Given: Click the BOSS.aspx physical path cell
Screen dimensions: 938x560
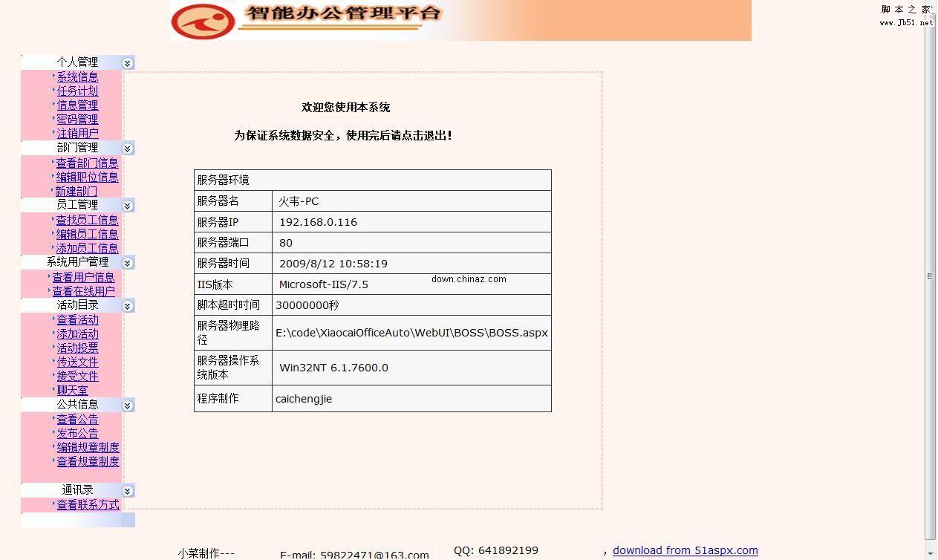Looking at the screenshot, I should point(411,332).
